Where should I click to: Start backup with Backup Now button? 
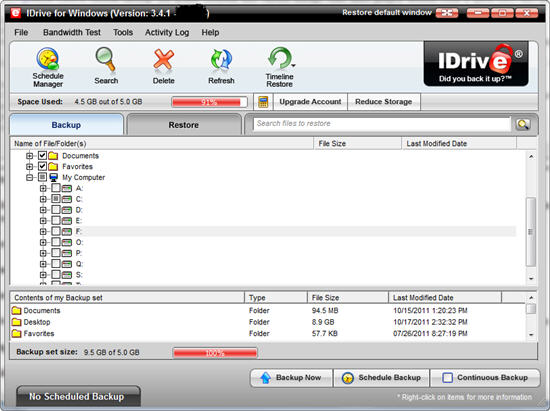coord(291,378)
